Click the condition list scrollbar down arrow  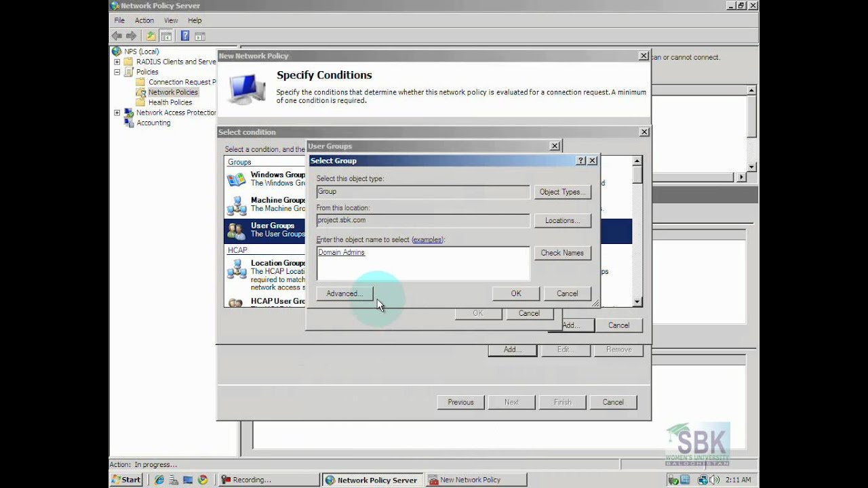[x=637, y=302]
